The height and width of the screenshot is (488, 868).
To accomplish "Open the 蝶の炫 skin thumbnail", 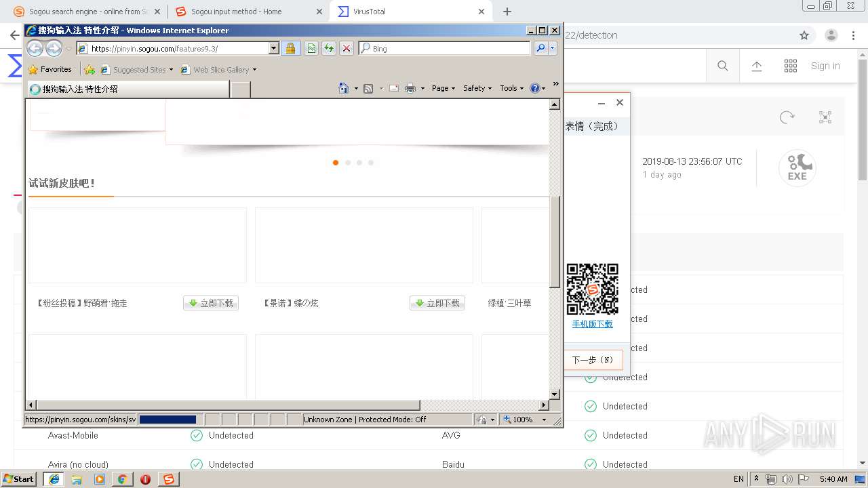I will (364, 245).
